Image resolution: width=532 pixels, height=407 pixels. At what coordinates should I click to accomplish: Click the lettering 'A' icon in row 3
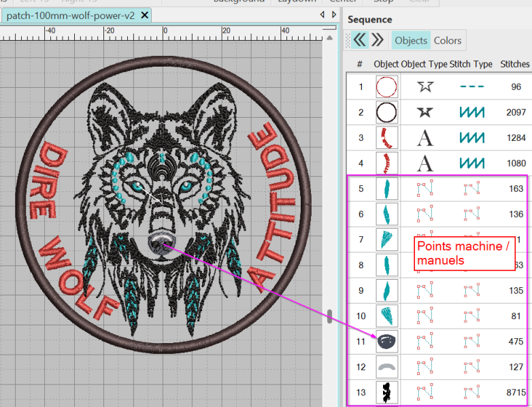click(x=425, y=137)
